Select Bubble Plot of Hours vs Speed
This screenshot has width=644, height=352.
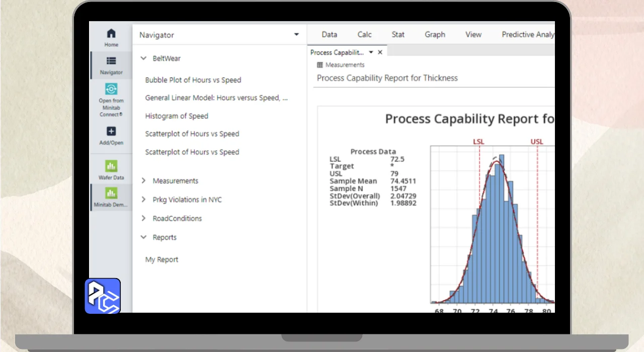coord(193,80)
